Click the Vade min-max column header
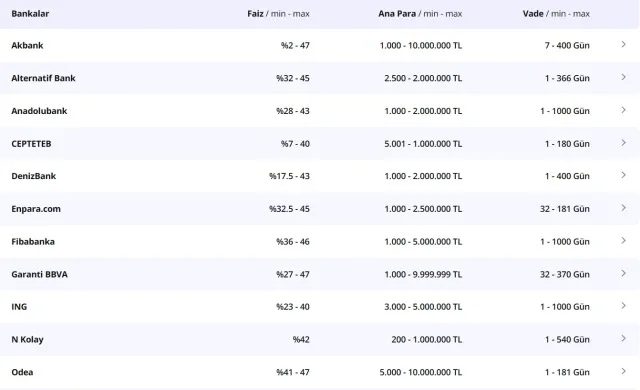 [x=556, y=13]
